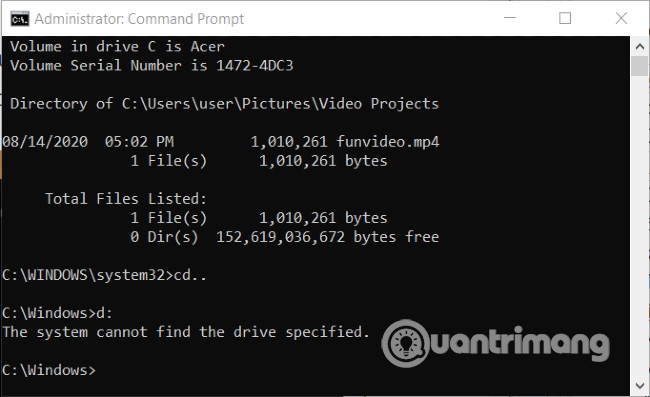Maximize the Command Prompt window
The height and width of the screenshot is (397, 650).
pos(565,18)
